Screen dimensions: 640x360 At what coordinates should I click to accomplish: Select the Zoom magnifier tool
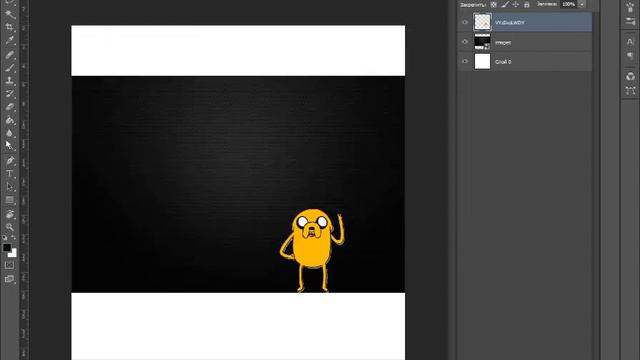(9, 227)
